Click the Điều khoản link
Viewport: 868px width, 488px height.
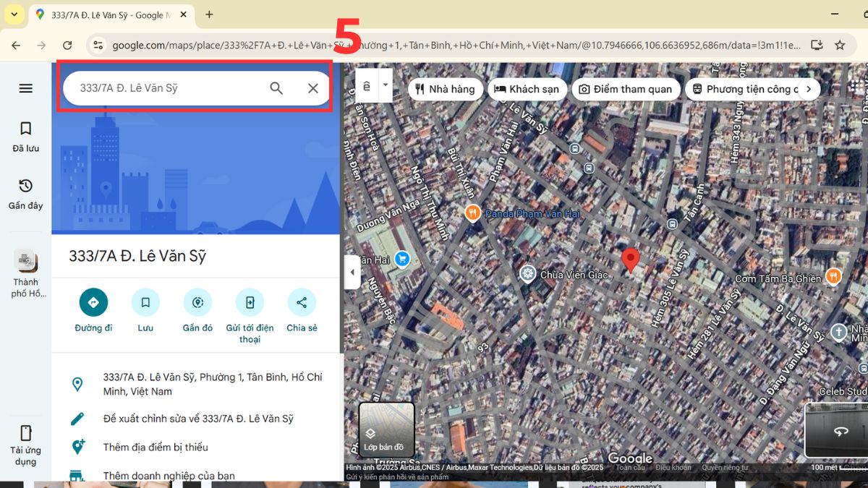click(673, 468)
